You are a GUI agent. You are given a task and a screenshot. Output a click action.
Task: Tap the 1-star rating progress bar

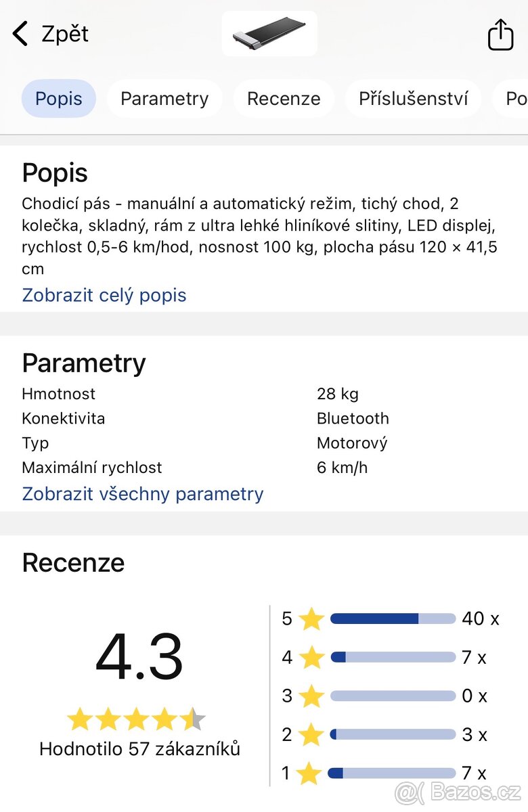[391, 773]
